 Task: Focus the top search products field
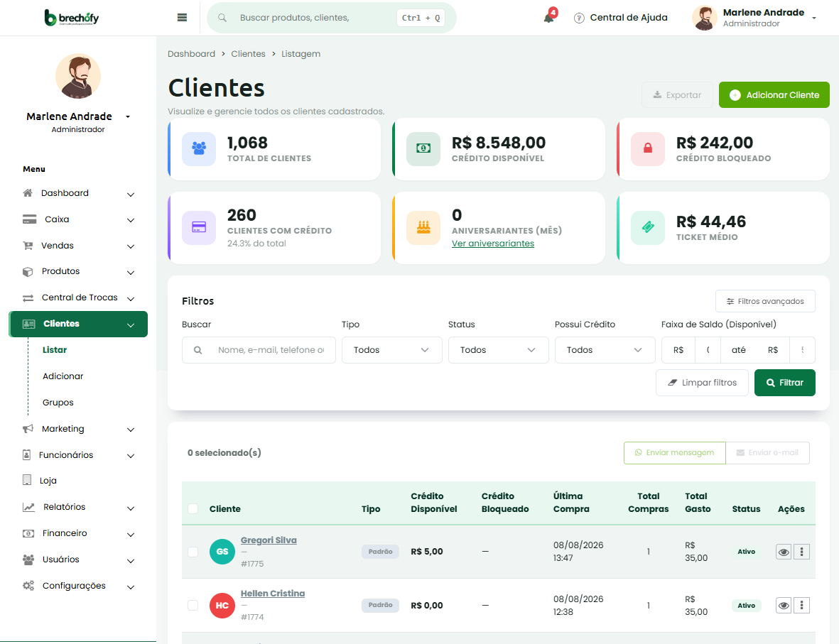pyautogui.click(x=331, y=18)
